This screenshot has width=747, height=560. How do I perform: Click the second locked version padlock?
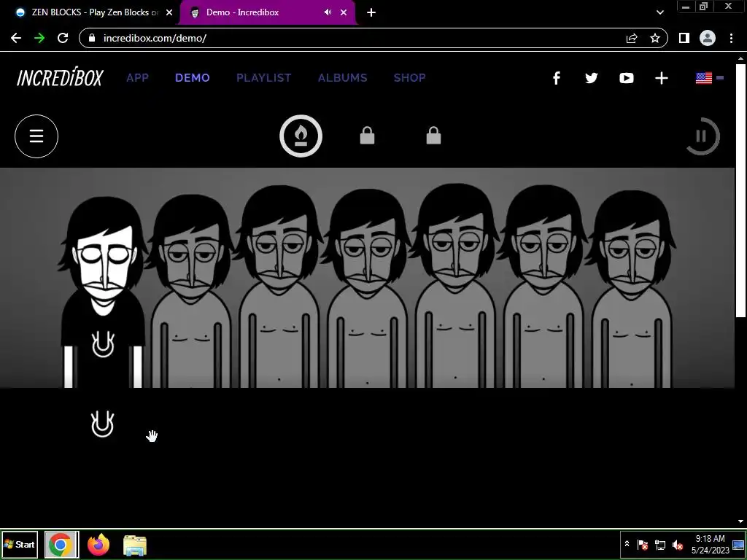[x=433, y=136]
